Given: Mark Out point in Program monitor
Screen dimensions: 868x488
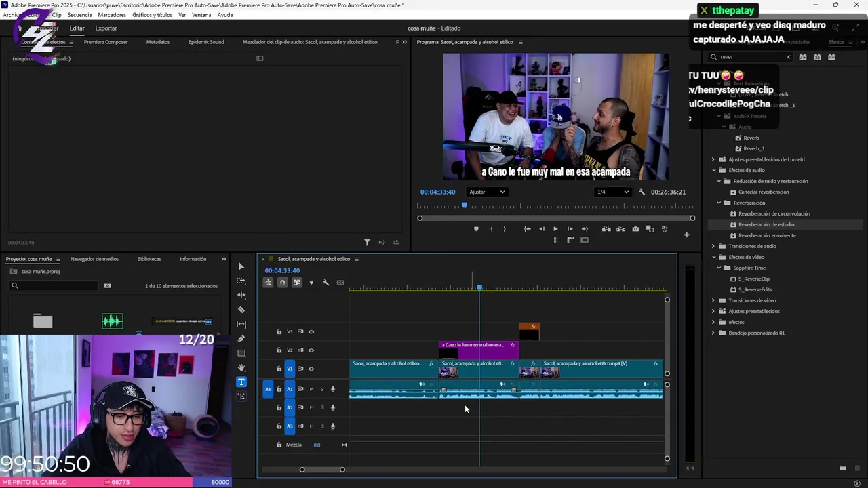Looking at the screenshot, I should pos(505,229).
